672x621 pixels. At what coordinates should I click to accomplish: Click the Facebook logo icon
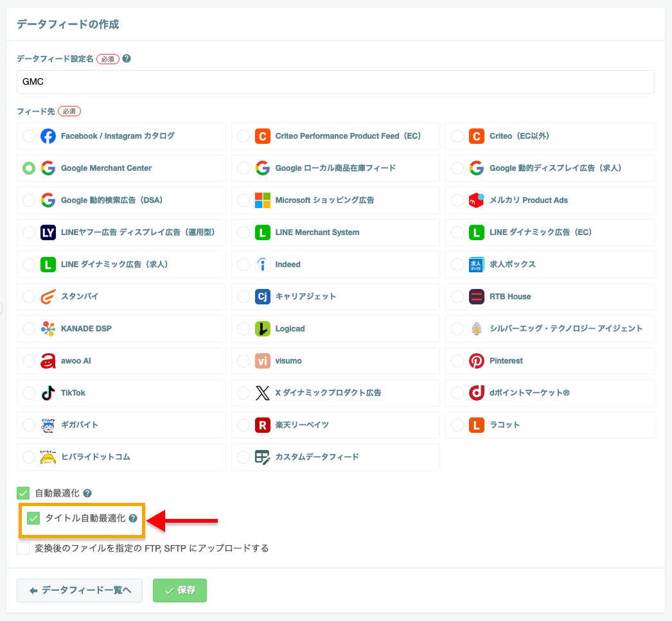pyautogui.click(x=48, y=136)
